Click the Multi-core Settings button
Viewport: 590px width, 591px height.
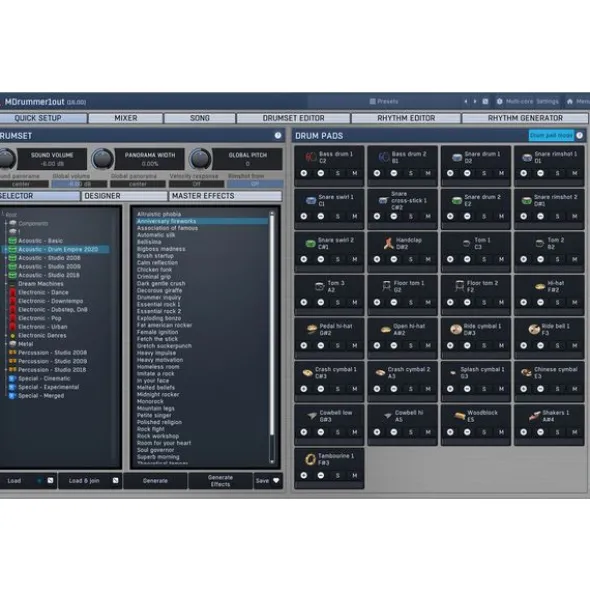[x=528, y=101]
